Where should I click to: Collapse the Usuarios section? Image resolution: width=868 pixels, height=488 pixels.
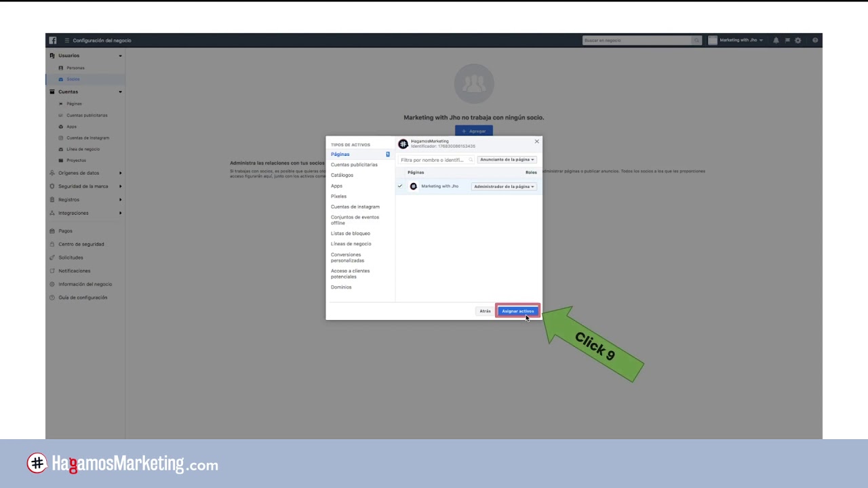121,56
